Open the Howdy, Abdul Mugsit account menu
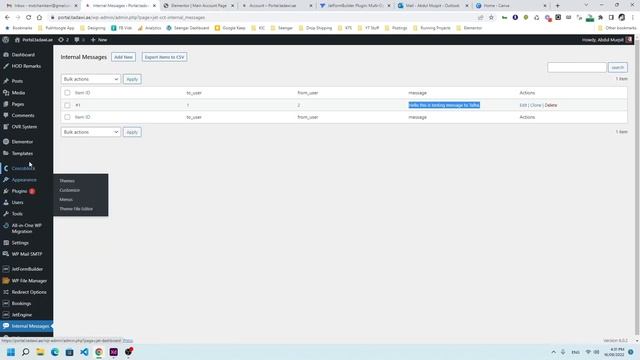The height and width of the screenshot is (360, 640). click(x=607, y=40)
